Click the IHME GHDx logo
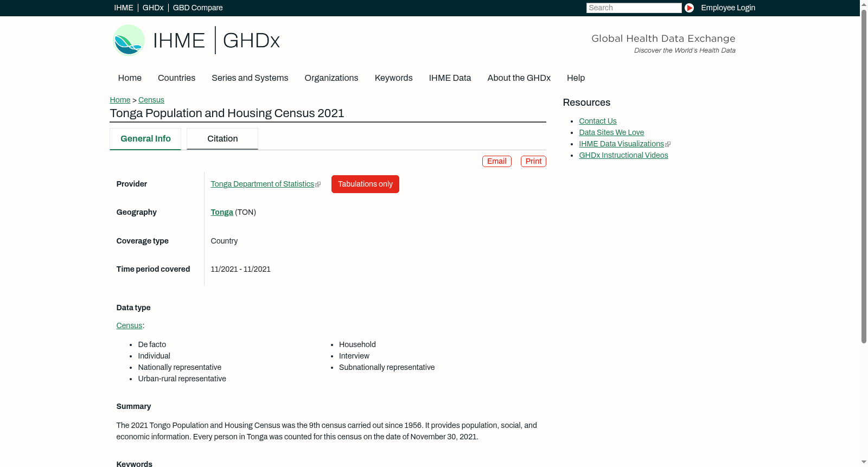Image resolution: width=868 pixels, height=467 pixels. coord(196,40)
